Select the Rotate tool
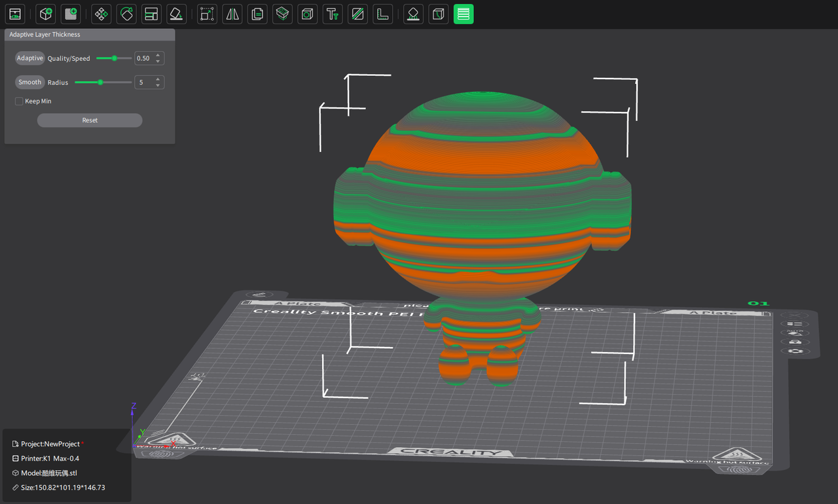The height and width of the screenshot is (504, 838). (126, 14)
